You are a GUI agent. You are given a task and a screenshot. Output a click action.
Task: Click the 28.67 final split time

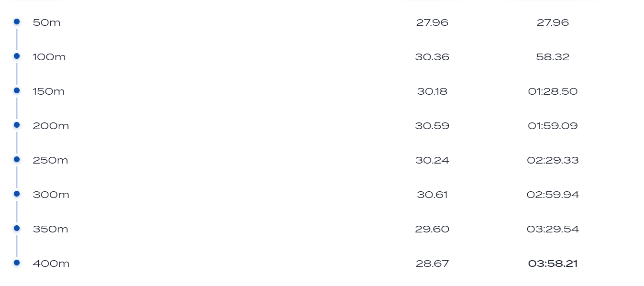(x=432, y=264)
